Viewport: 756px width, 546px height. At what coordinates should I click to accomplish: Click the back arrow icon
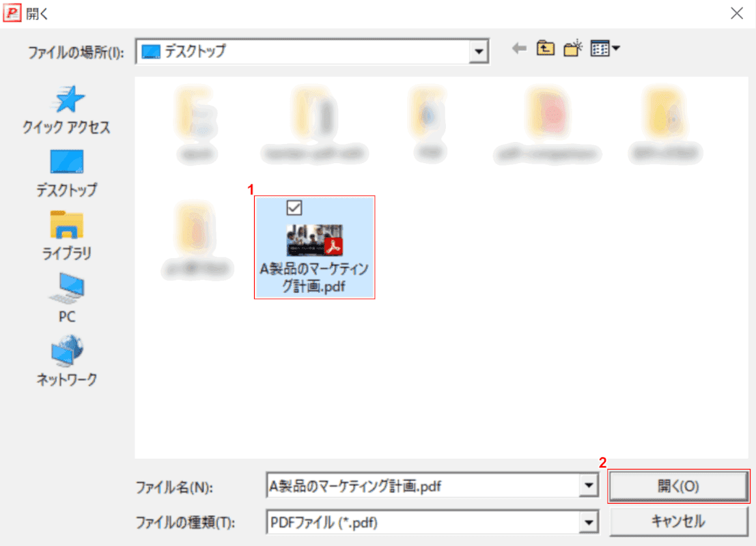click(x=519, y=48)
